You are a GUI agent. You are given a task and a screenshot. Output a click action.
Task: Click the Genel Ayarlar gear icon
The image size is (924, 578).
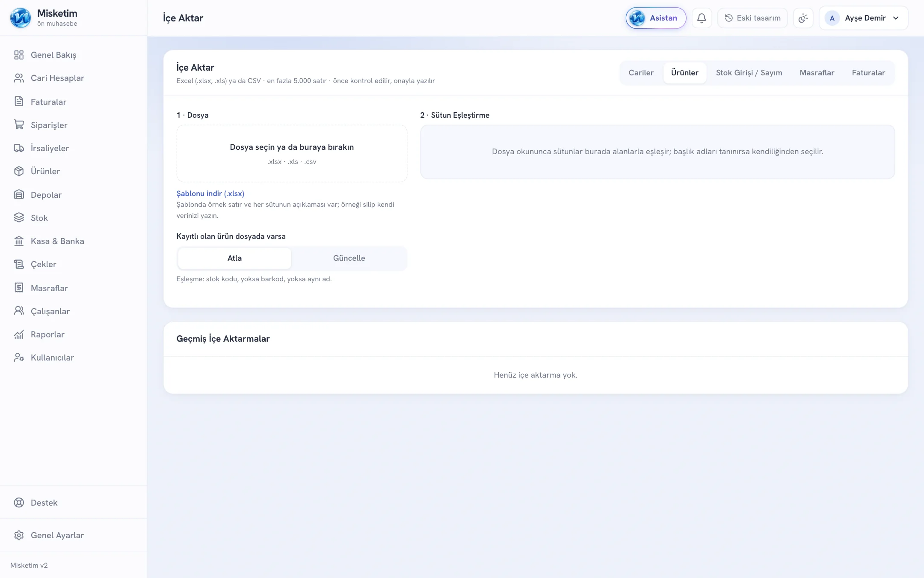pos(19,535)
